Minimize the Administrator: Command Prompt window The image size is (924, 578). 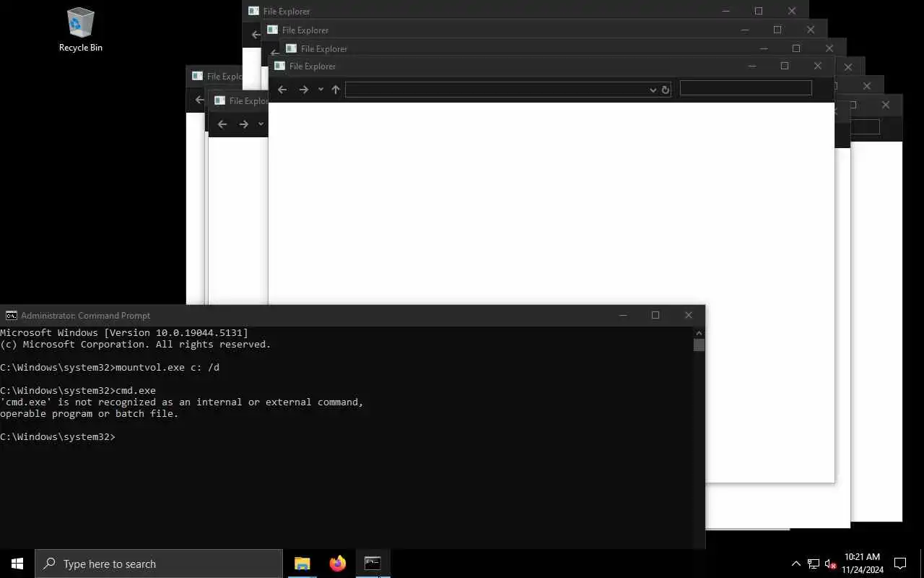point(623,315)
